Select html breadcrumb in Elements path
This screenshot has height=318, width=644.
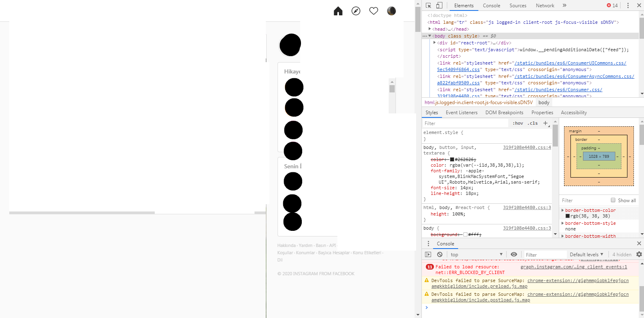(x=478, y=103)
